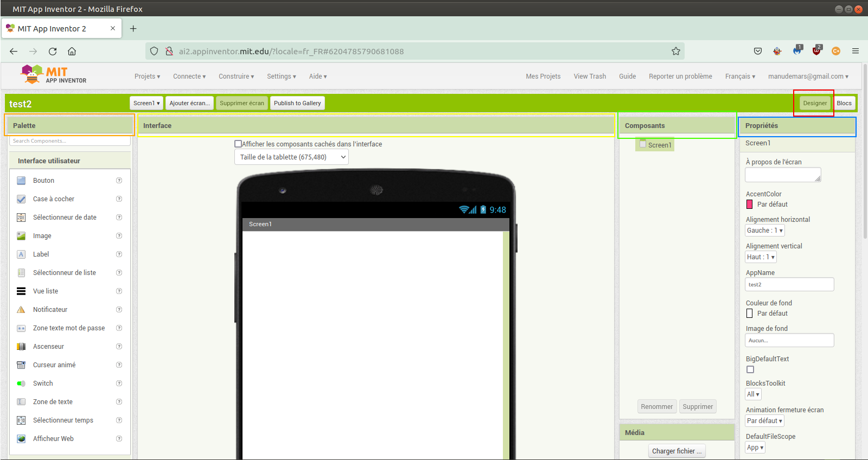Go to Mes Projets

[x=543, y=76]
